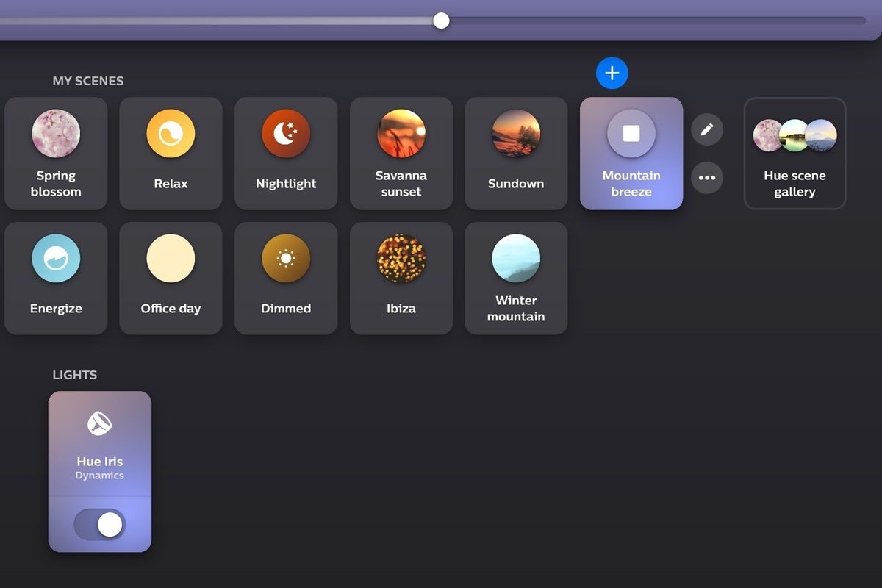Viewport: 882px width, 588px height.
Task: Click the Savanna sunset label text
Action: point(401,184)
